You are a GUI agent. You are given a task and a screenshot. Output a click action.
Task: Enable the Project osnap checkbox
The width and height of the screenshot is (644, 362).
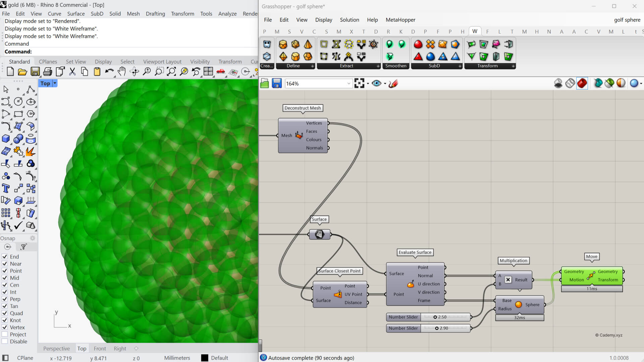5,335
